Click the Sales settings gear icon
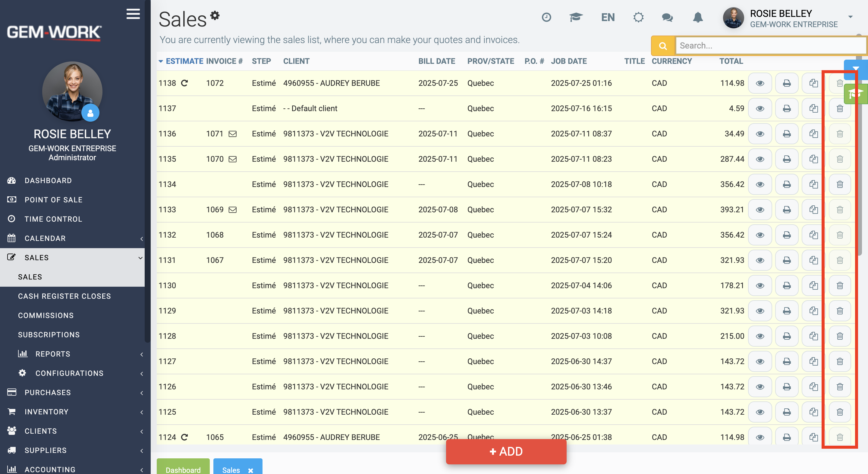 [x=215, y=15]
